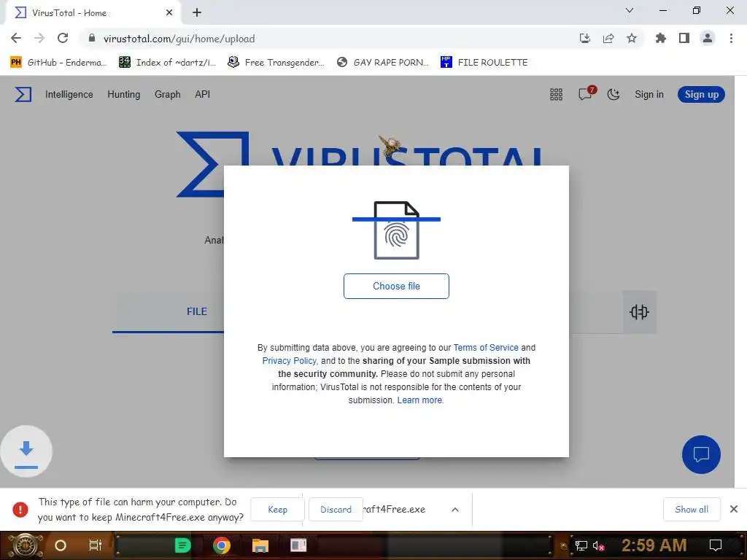The height and width of the screenshot is (560, 747).
Task: Expand download item options caret
Action: 455,510
